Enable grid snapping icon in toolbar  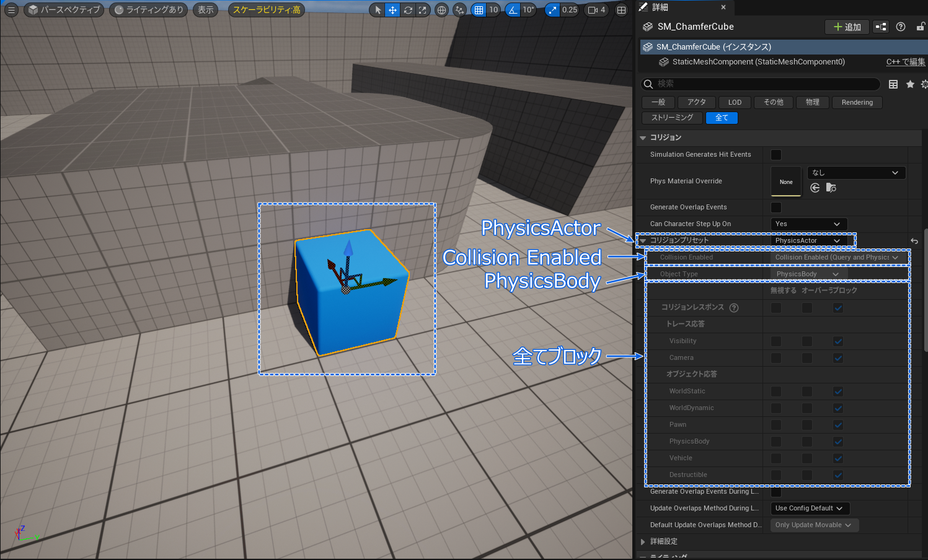pyautogui.click(x=477, y=10)
